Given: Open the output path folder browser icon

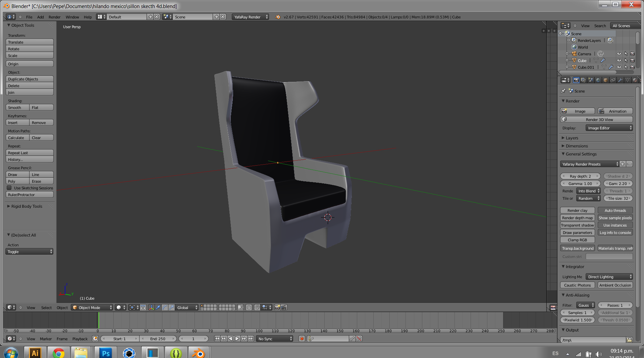Looking at the screenshot, I should 629,340.
